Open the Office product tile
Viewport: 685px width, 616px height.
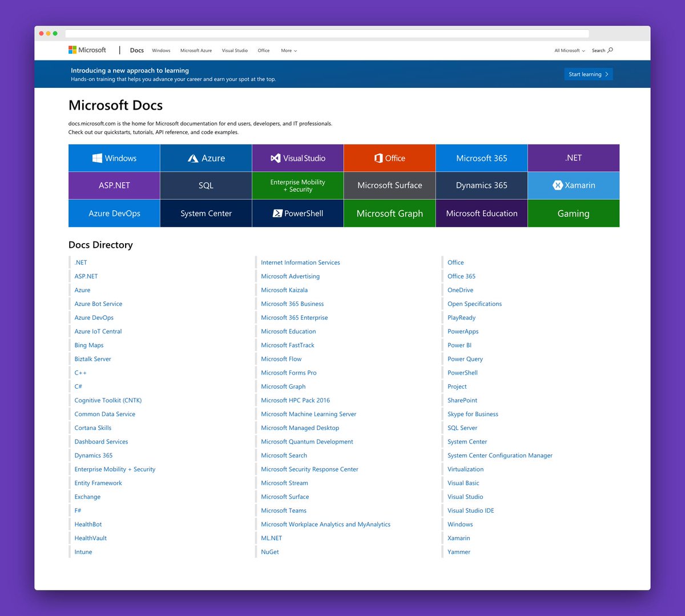tap(390, 158)
